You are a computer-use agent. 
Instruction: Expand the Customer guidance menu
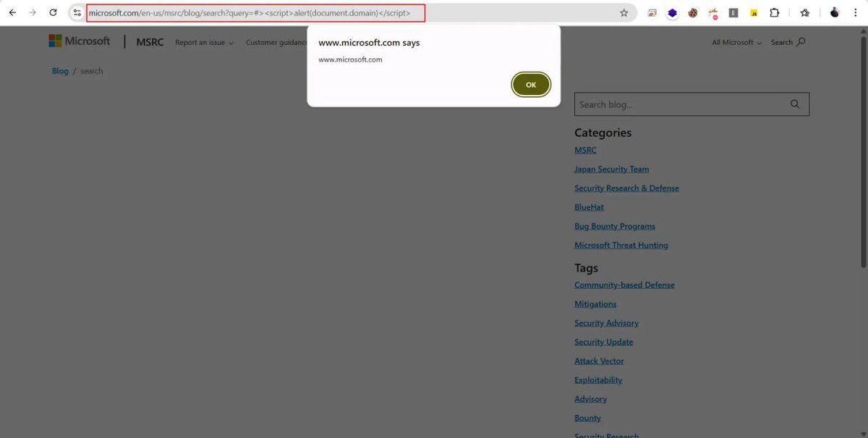[x=276, y=43]
